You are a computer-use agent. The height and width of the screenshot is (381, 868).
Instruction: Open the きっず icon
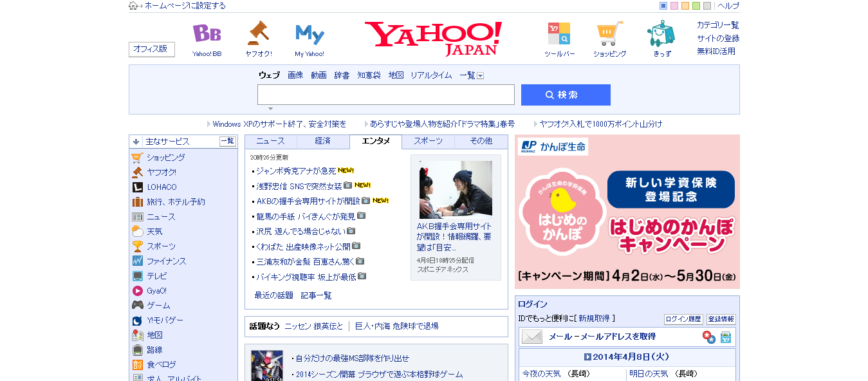(661, 33)
